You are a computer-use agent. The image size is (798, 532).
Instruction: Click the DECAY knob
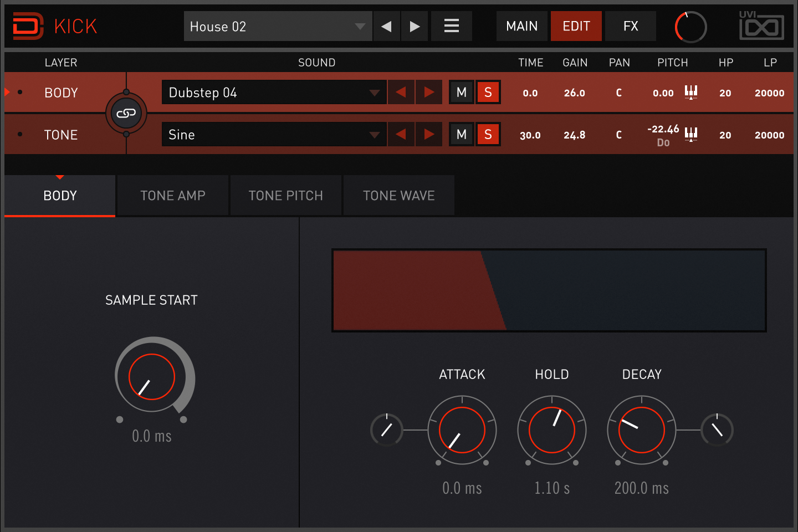coord(641,430)
